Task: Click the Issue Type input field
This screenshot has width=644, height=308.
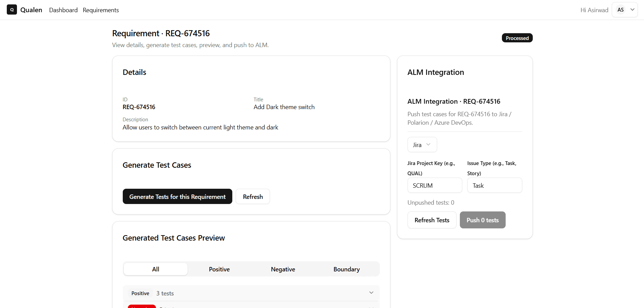Action: [494, 185]
